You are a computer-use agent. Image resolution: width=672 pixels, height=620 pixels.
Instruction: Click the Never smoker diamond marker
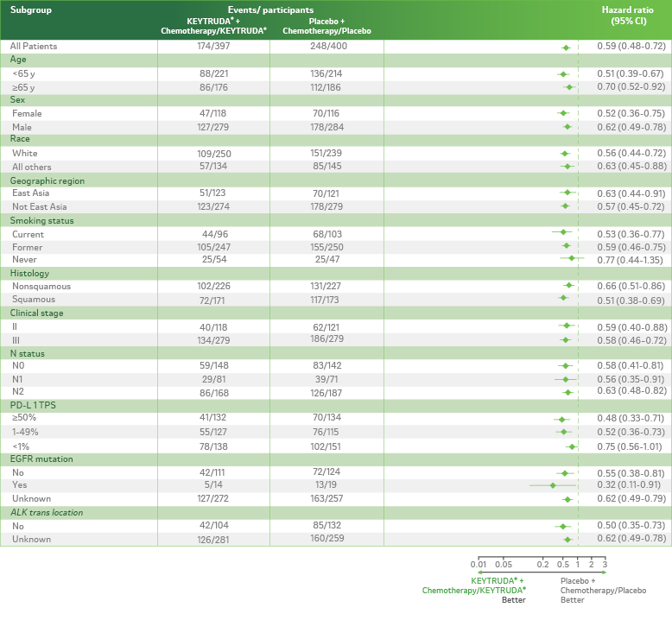572,259
